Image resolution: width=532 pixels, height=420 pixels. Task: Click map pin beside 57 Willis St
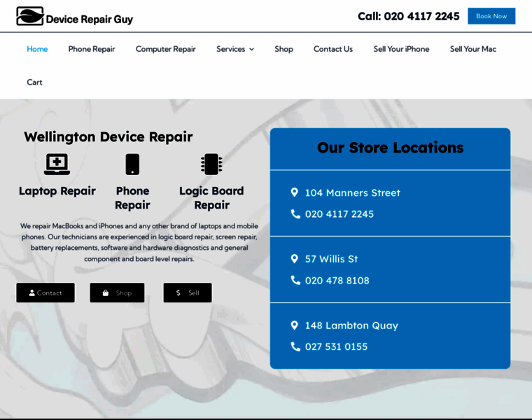[x=295, y=259]
